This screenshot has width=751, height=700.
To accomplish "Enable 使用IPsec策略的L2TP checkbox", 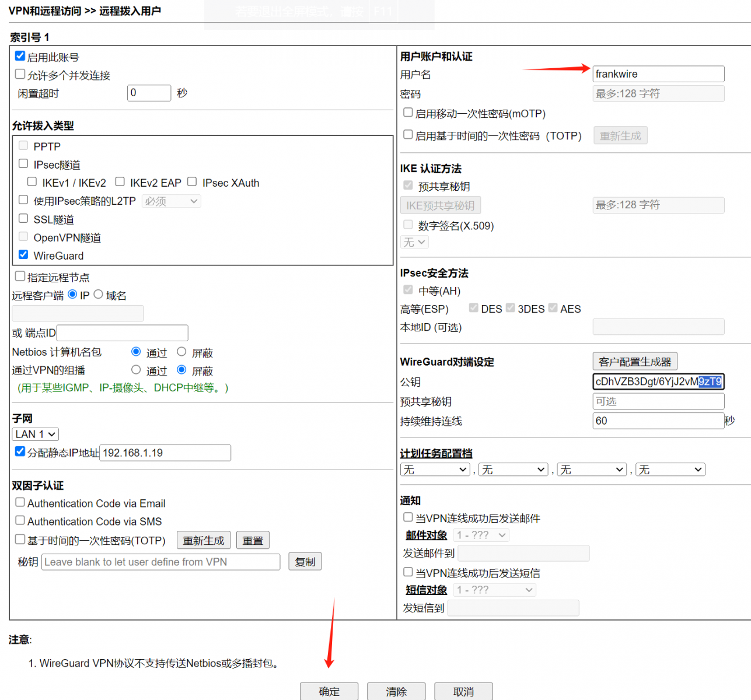I will [23, 200].
